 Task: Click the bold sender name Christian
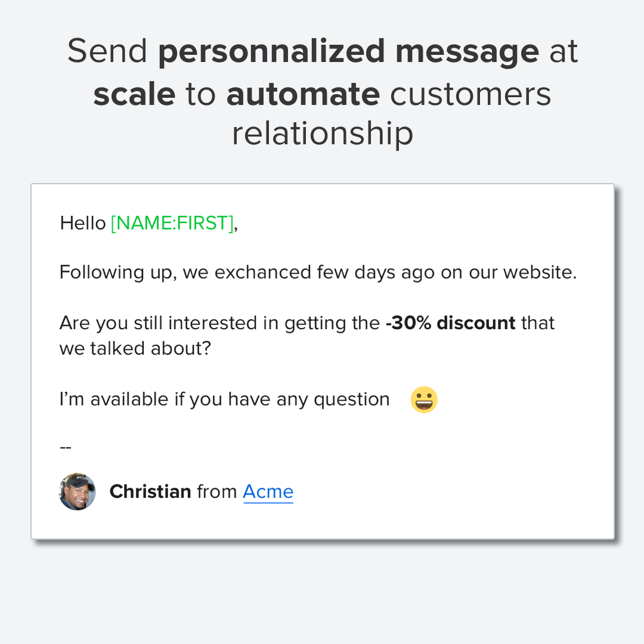(x=150, y=492)
